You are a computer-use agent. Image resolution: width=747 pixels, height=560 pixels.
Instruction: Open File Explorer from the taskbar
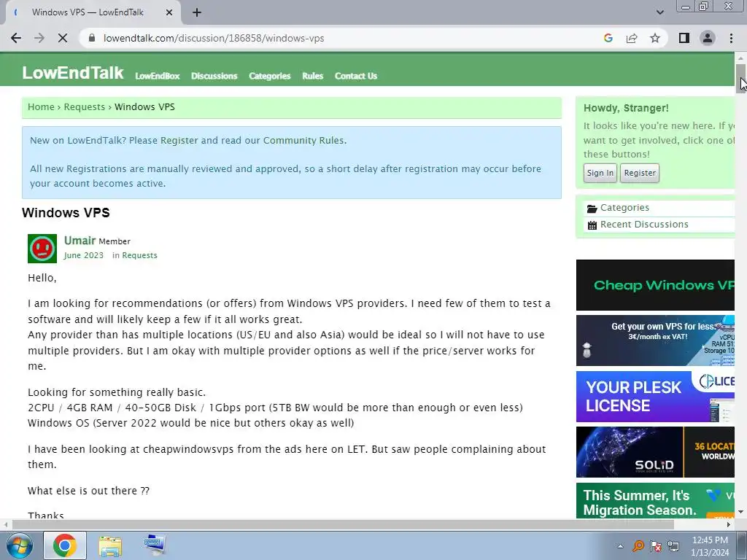[110, 545]
